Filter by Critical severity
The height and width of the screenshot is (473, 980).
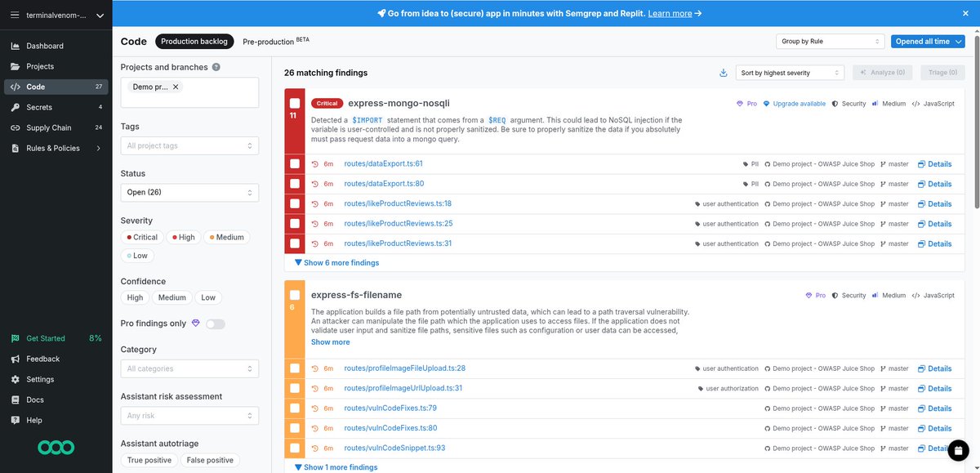click(x=141, y=237)
